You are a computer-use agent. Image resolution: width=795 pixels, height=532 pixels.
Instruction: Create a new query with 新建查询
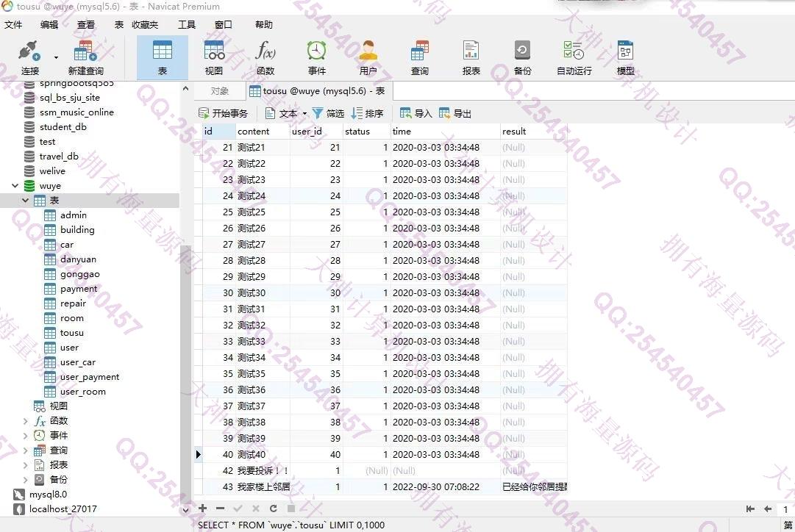pyautogui.click(x=85, y=58)
